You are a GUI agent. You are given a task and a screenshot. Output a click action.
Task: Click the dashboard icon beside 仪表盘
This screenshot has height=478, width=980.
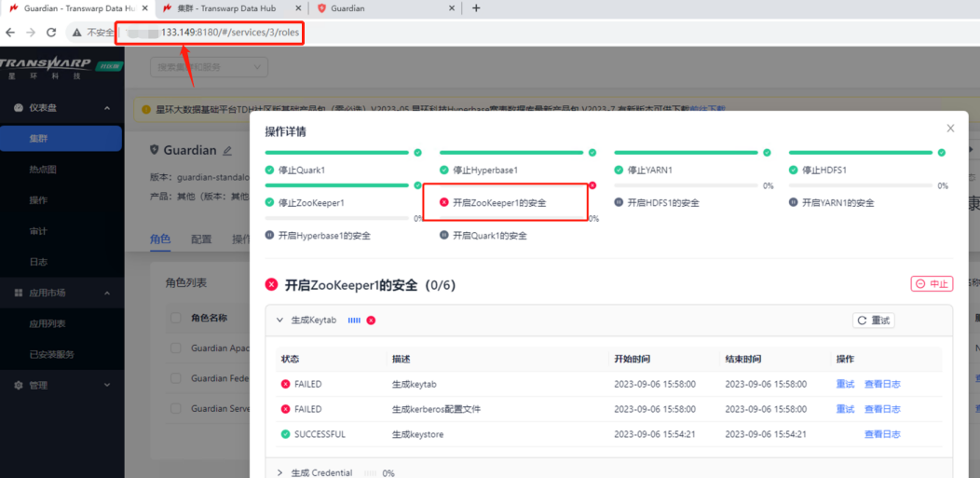[19, 107]
